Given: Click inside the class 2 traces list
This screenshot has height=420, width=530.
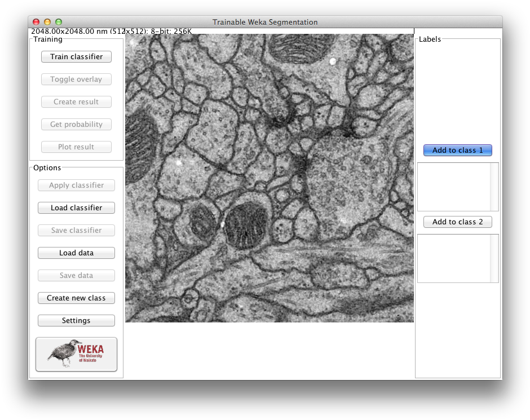Looking at the screenshot, I should pos(453,258).
